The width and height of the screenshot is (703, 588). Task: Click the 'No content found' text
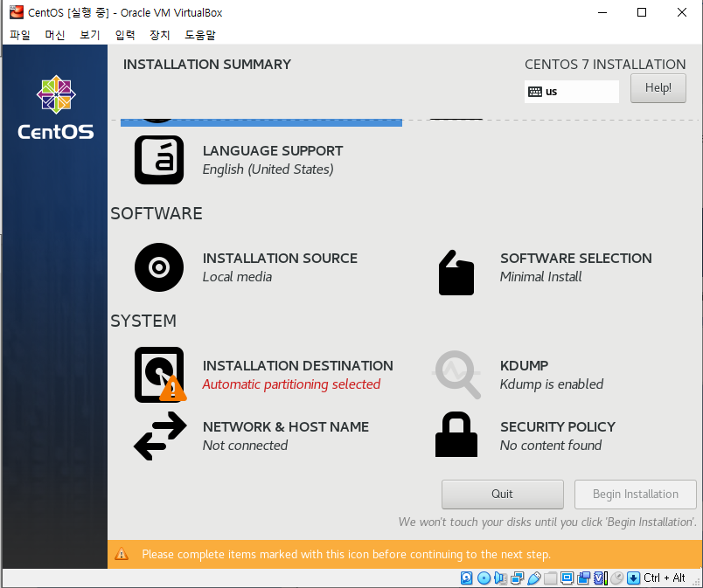pos(551,445)
